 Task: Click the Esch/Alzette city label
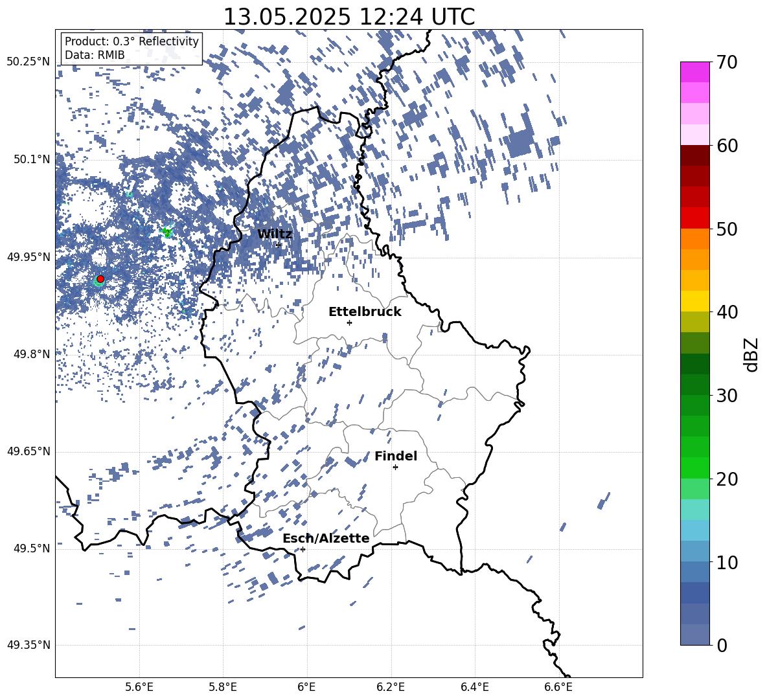326,539
